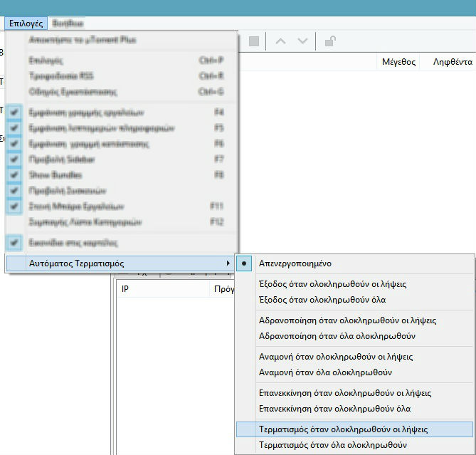Open the Ctrl+G setup guide entry
The height and width of the screenshot is (455, 476).
pyautogui.click(x=121, y=91)
